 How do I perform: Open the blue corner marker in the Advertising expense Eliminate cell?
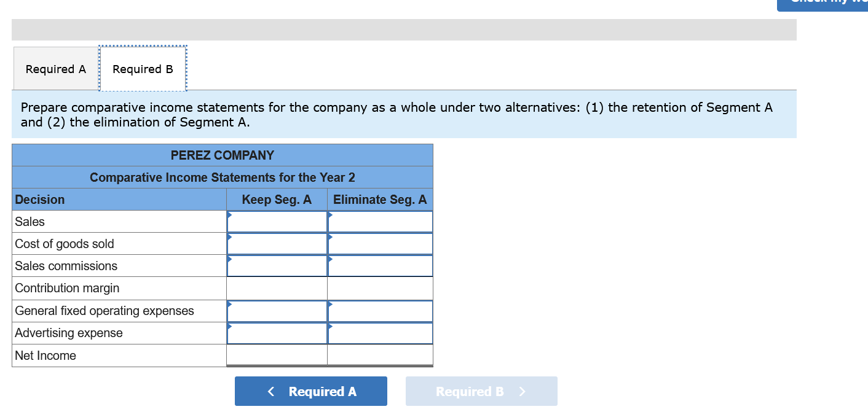click(329, 325)
